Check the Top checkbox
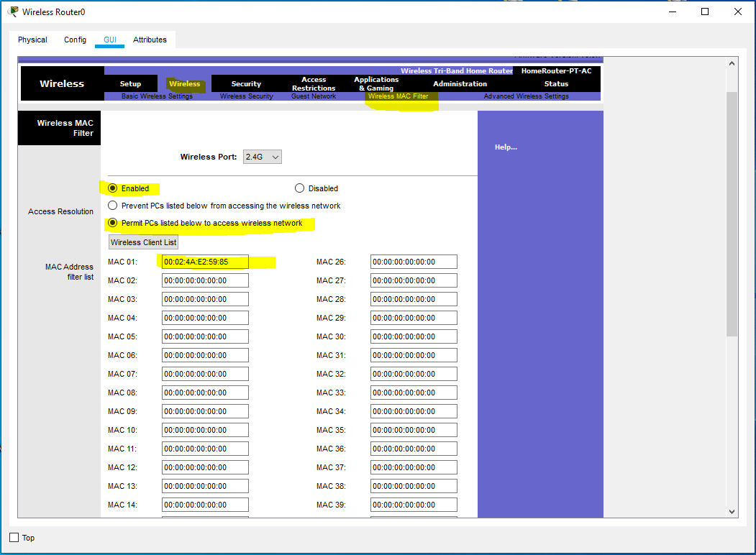Image resolution: width=756 pixels, height=555 pixels. point(12,537)
